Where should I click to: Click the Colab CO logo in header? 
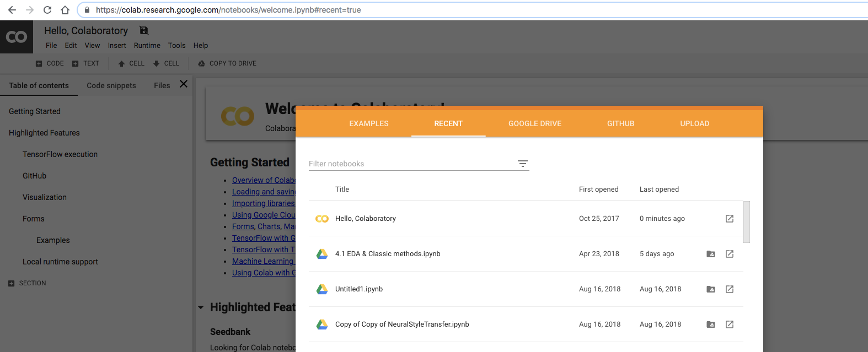[17, 37]
